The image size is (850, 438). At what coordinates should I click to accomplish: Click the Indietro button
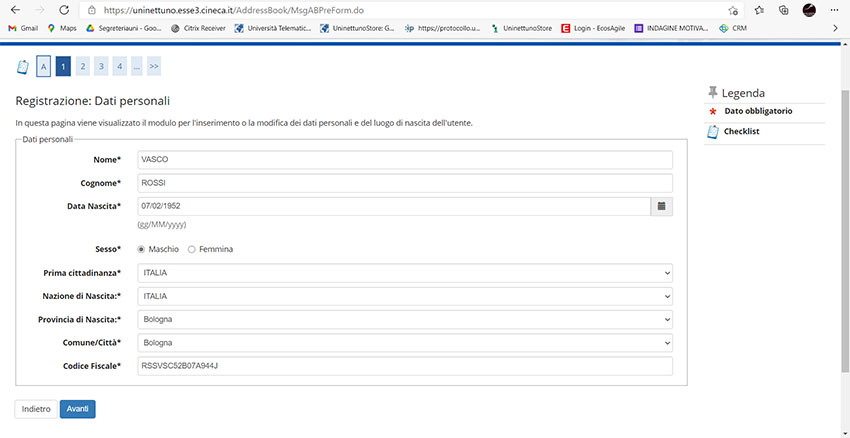(x=36, y=408)
